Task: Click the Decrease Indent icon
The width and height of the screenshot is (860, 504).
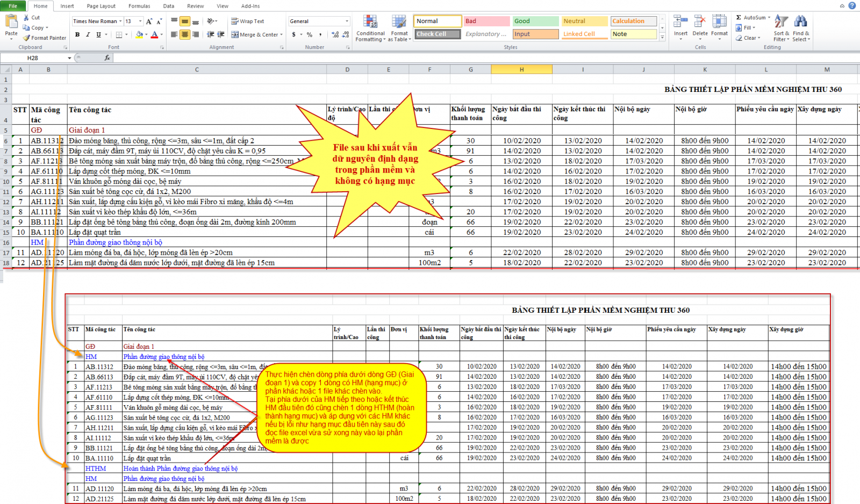Action: 210,34
